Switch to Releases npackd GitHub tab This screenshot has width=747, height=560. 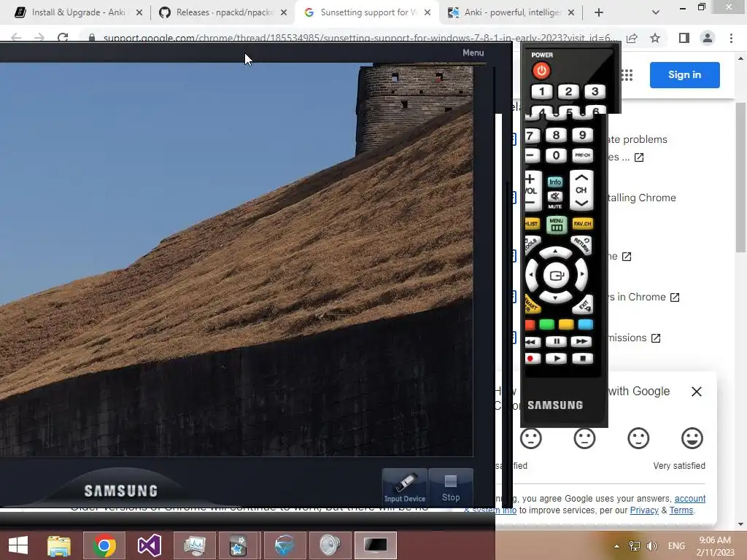(x=223, y=12)
